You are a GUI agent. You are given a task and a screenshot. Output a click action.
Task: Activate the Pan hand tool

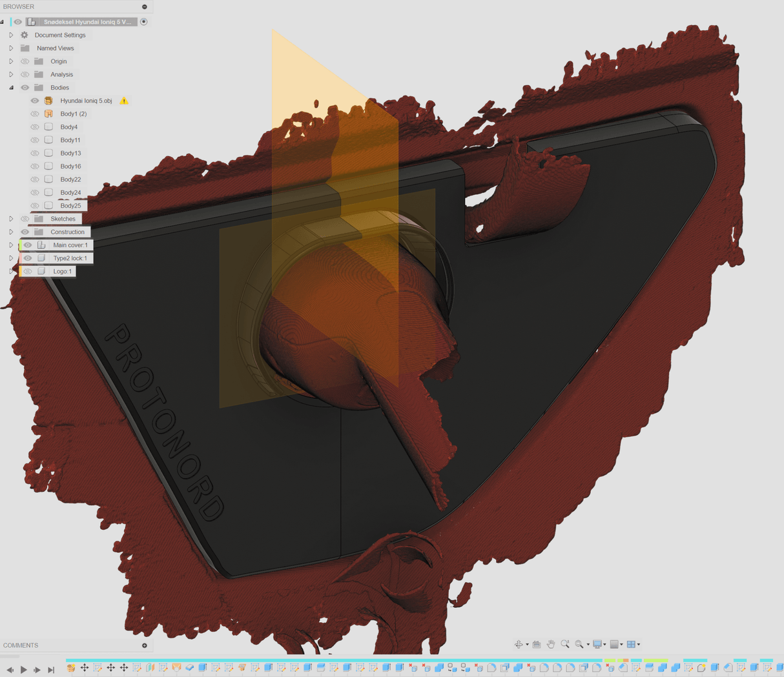pyautogui.click(x=551, y=644)
